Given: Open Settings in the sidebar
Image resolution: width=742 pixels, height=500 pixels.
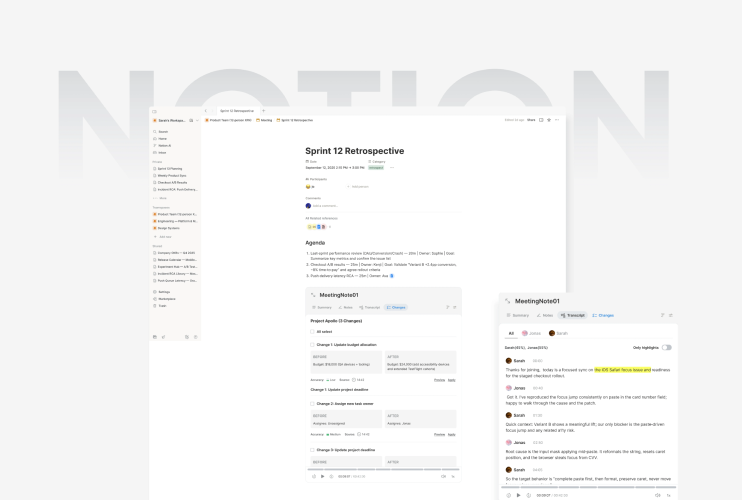Looking at the screenshot, I should [162, 292].
